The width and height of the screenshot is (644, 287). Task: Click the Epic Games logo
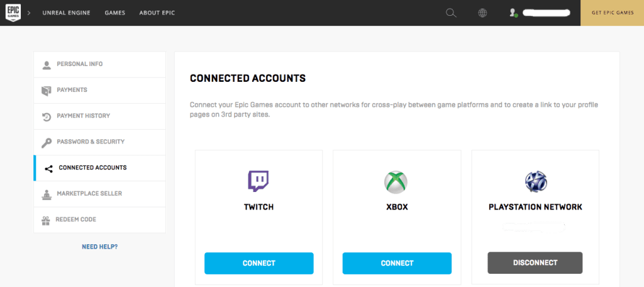pos(13,13)
